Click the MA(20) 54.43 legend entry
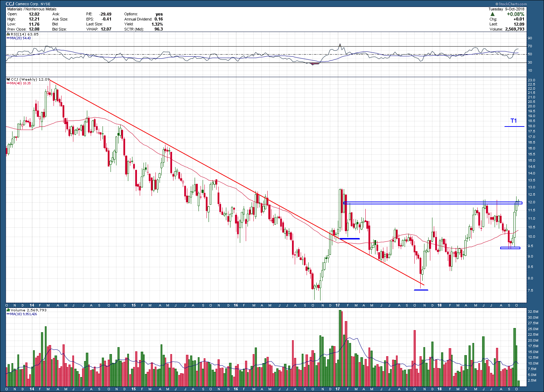This screenshot has height=392, width=544. (19, 38)
